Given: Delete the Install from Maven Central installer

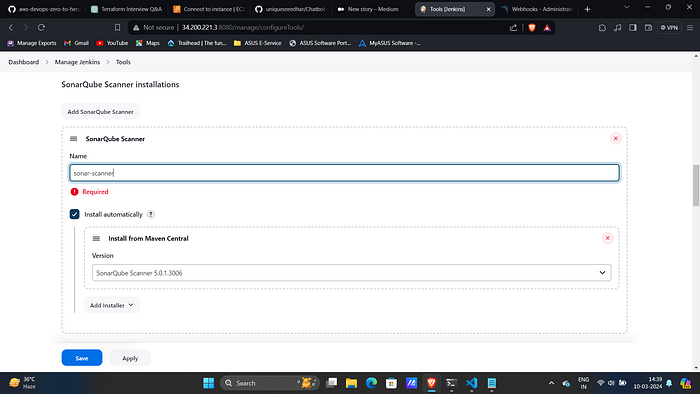Looking at the screenshot, I should click(608, 238).
